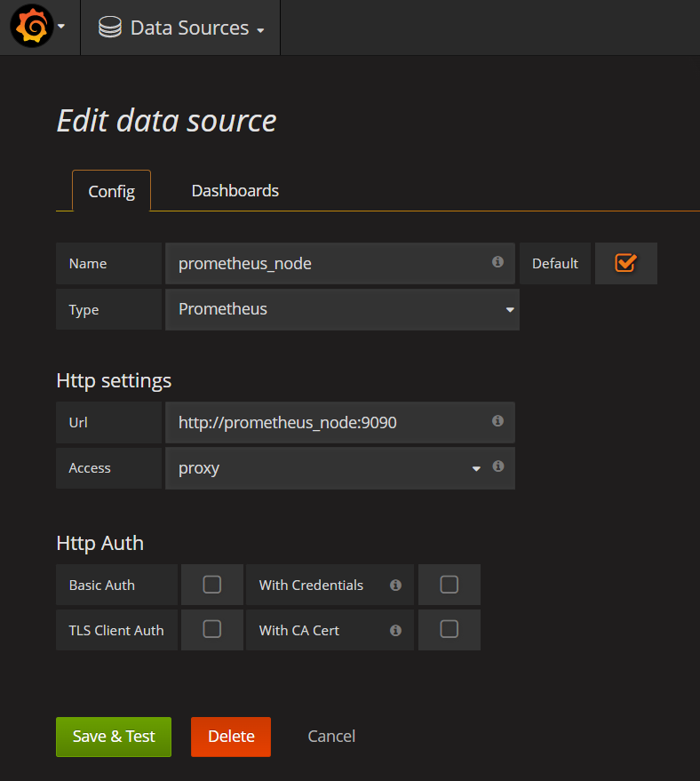Viewport: 700px width, 781px height.
Task: Click the With CA Cert info icon
Action: click(395, 631)
